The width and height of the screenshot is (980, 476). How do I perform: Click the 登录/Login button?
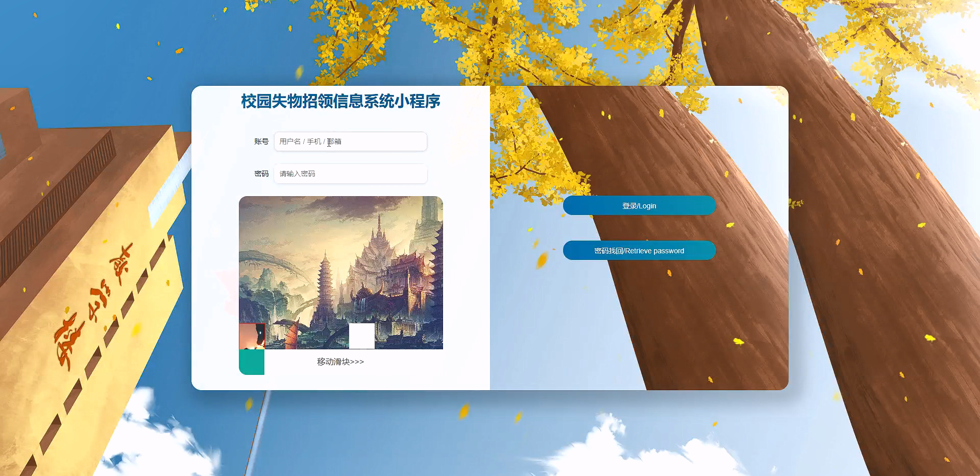[x=639, y=205]
